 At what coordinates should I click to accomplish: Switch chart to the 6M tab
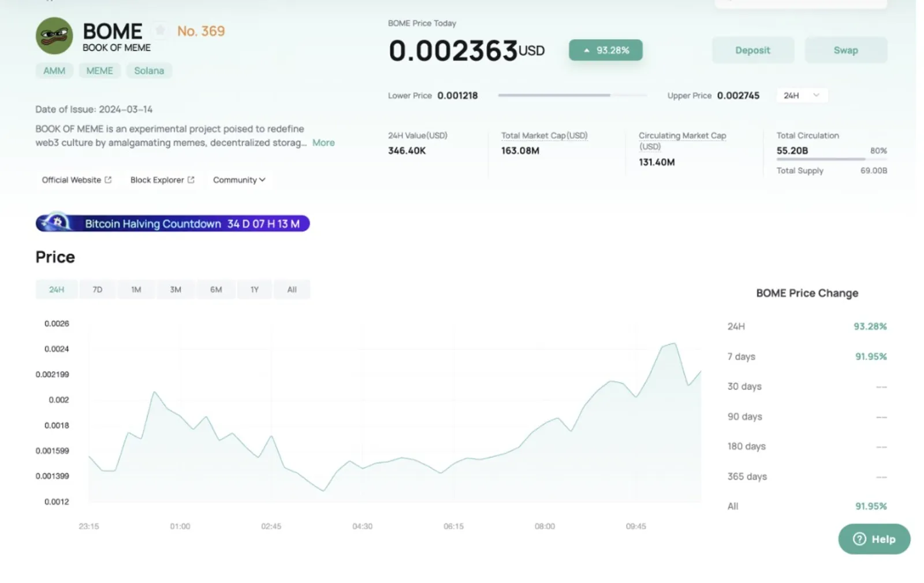click(x=216, y=289)
